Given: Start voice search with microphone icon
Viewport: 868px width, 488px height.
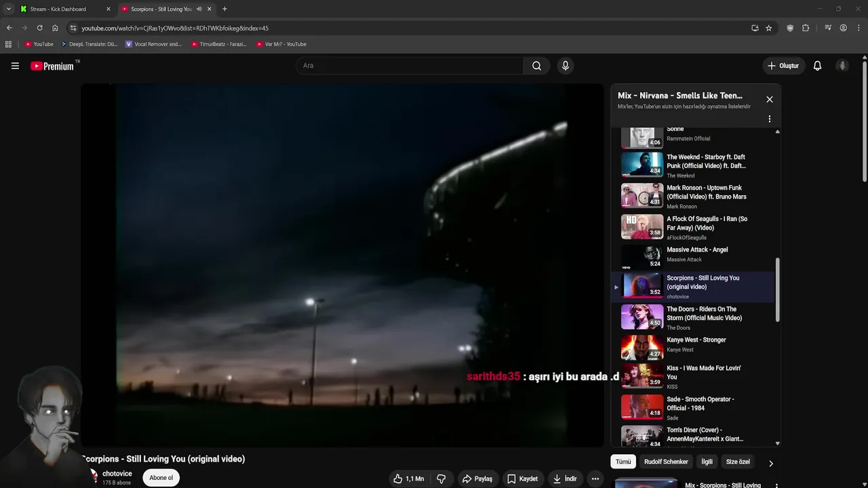Looking at the screenshot, I should point(566,66).
